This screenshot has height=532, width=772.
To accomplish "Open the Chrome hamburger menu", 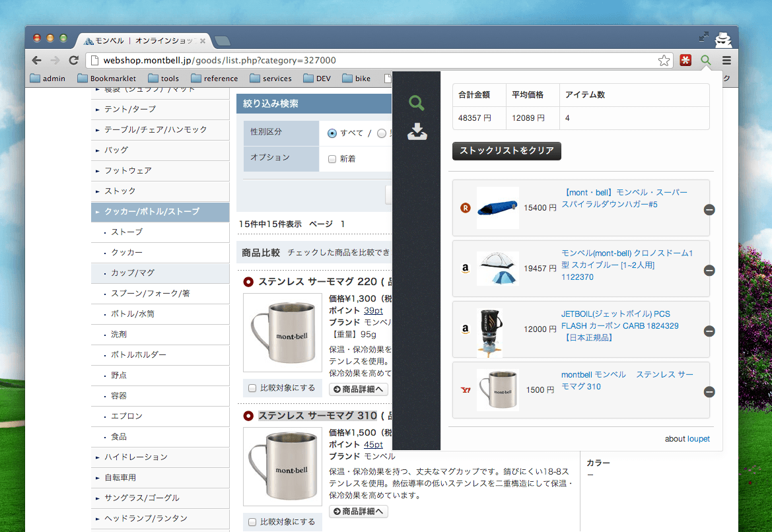I will pyautogui.click(x=726, y=61).
